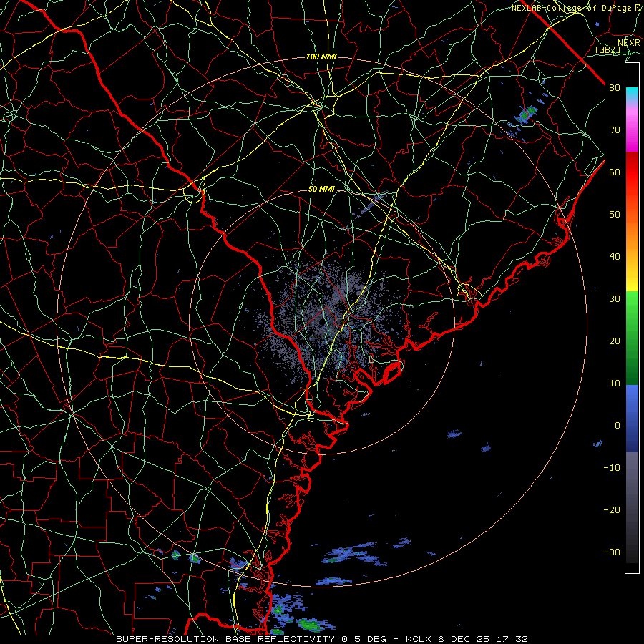Click the NEXR label above the colorbar
644x644 pixels.
pyautogui.click(x=629, y=42)
